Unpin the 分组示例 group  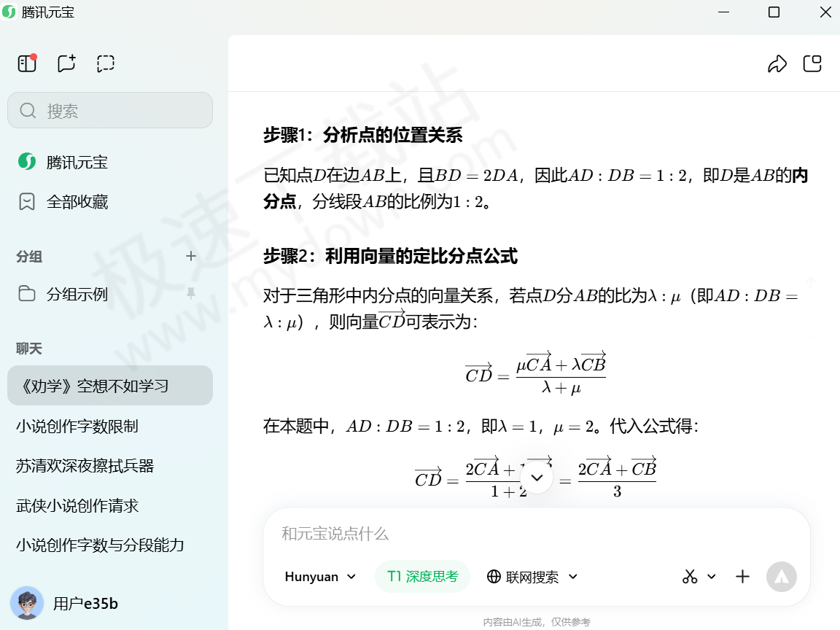click(191, 294)
